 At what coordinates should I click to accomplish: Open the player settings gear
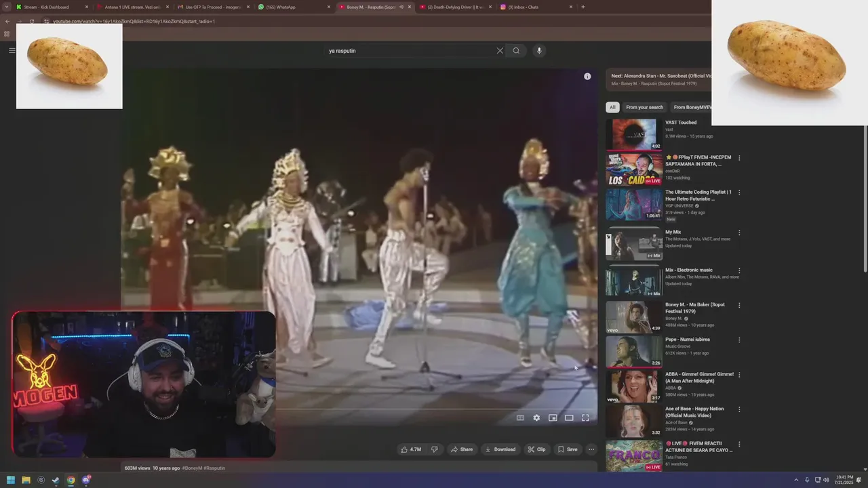coord(536,418)
